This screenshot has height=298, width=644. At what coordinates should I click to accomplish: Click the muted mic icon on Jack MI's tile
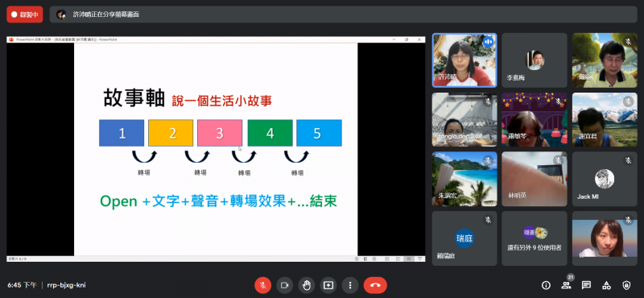628,160
